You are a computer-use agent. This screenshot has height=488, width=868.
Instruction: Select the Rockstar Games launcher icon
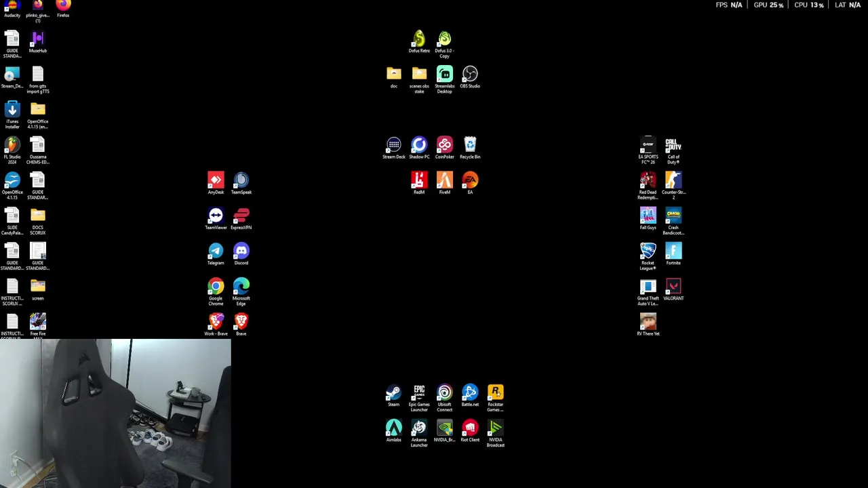click(496, 399)
